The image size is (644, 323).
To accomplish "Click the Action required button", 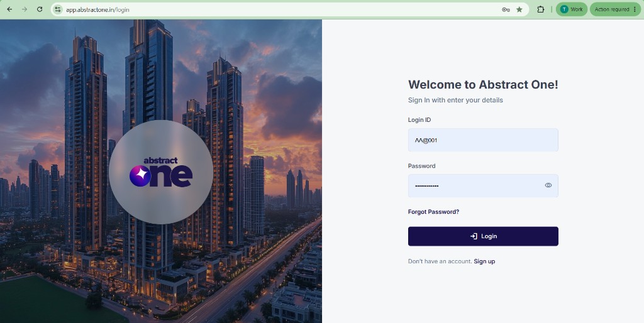I will click(x=615, y=9).
